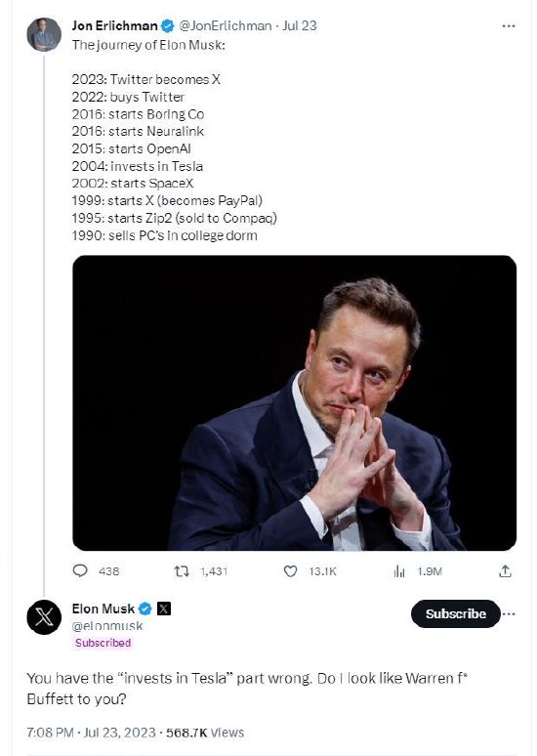
Task: Open more options on Jon Erlichman's tweet
Action: click(509, 26)
